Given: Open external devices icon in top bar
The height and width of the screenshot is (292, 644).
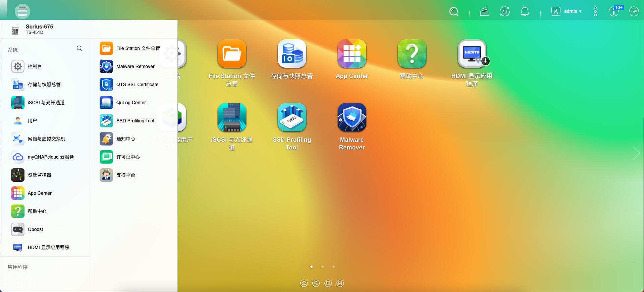Looking at the screenshot, I should pyautogui.click(x=504, y=12).
